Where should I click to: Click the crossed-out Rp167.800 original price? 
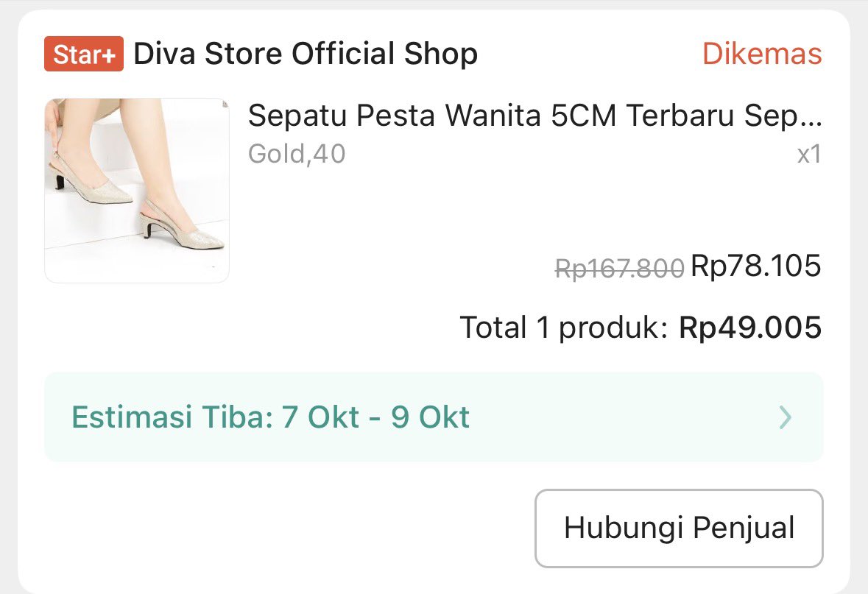click(x=619, y=269)
